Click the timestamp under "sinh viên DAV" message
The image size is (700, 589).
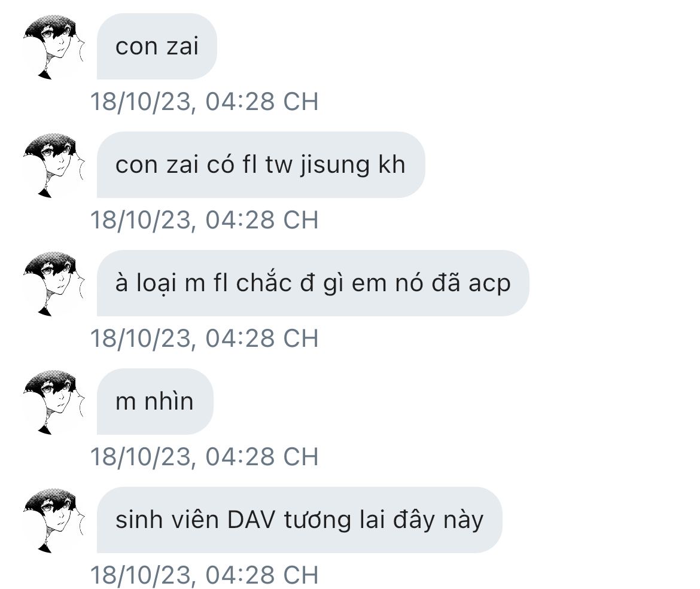pyautogui.click(x=205, y=574)
